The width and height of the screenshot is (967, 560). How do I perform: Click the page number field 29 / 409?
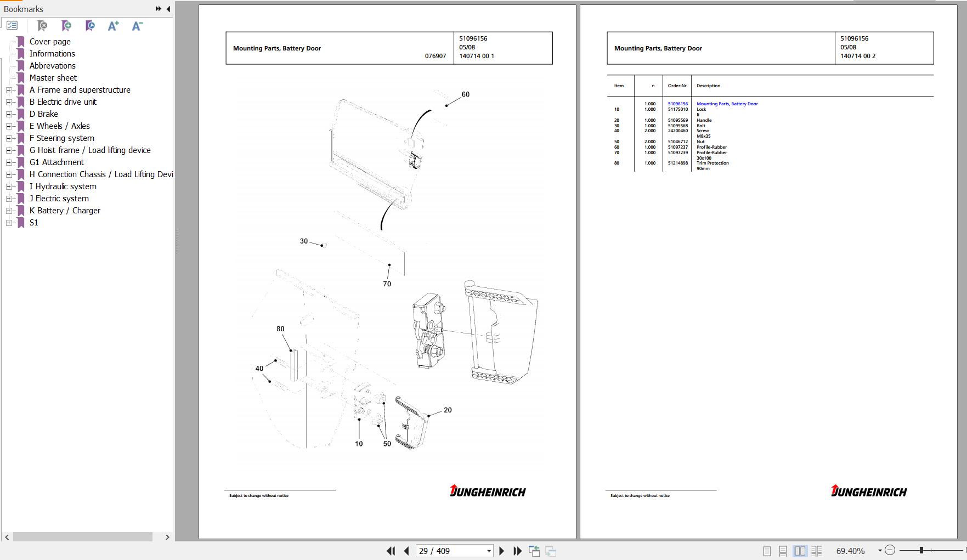point(451,551)
